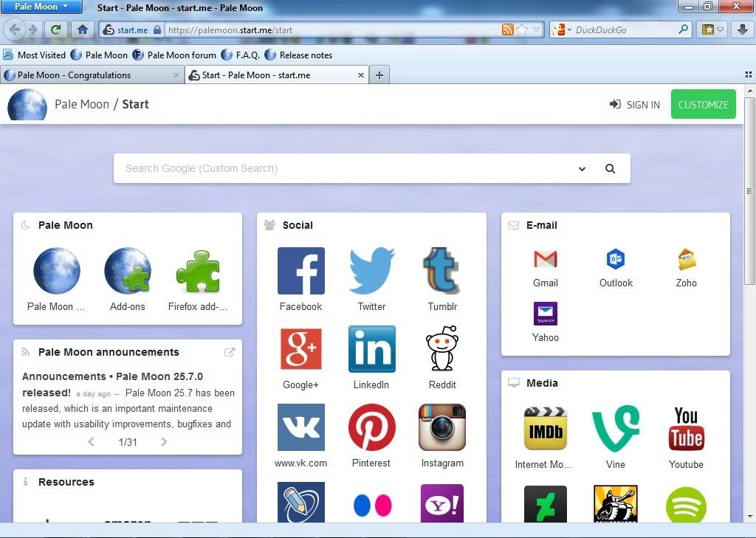Open the Add-ons globe shortcut

click(x=127, y=271)
